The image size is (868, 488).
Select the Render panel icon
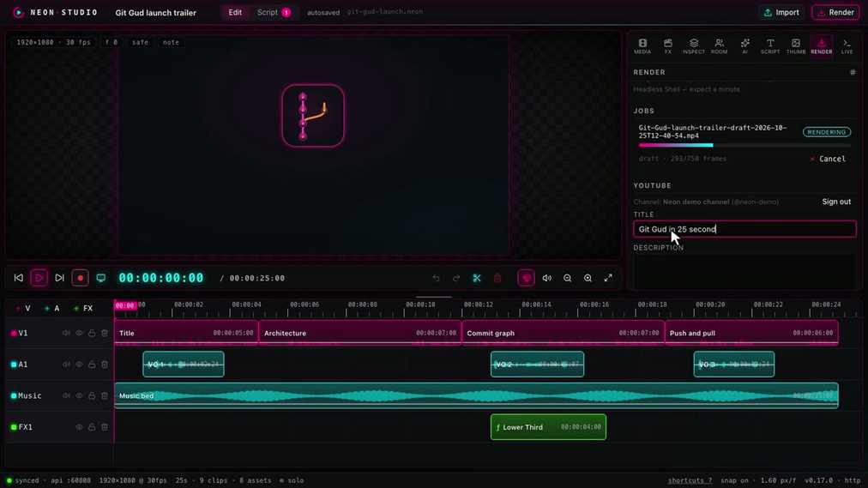pos(821,46)
